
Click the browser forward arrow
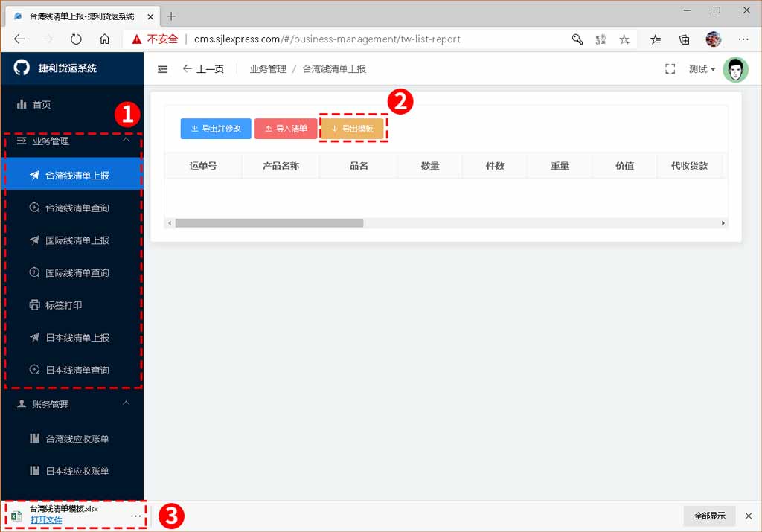pos(48,39)
